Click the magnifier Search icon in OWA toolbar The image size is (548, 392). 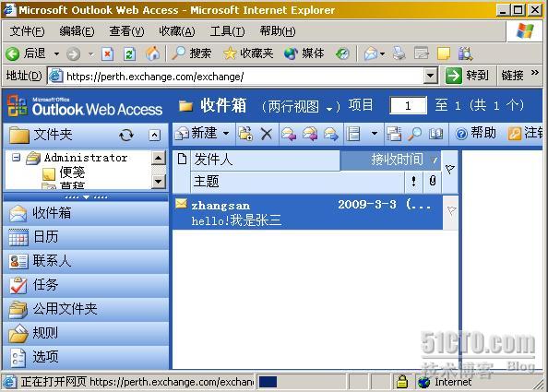point(415,134)
